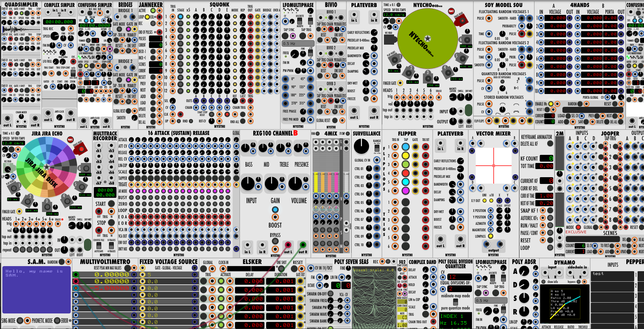Viewport: 644px width, 329px height.
Task: Click the magenta 4MIX channel fader
Action: click(336, 183)
